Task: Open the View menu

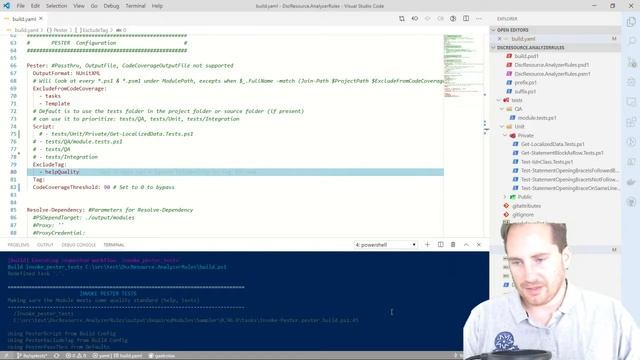Action: click(x=79, y=6)
